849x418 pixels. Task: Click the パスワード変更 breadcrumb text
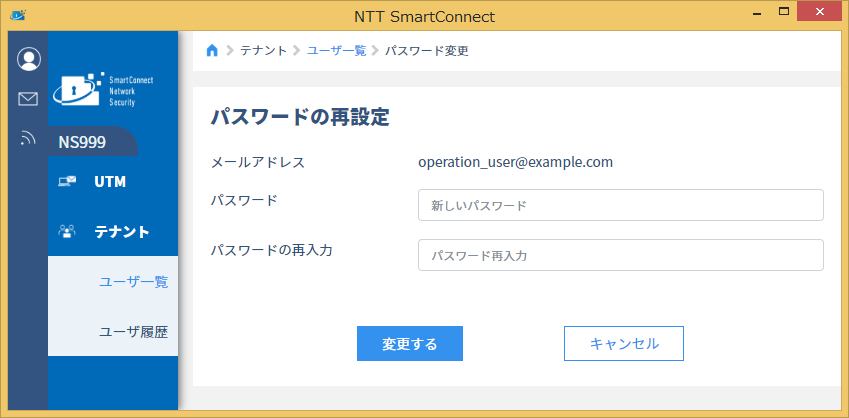tap(427, 51)
